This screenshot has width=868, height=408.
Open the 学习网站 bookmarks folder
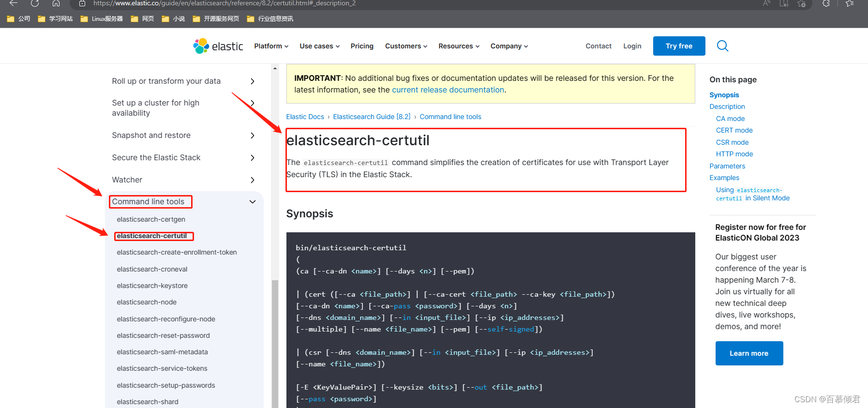pos(55,19)
